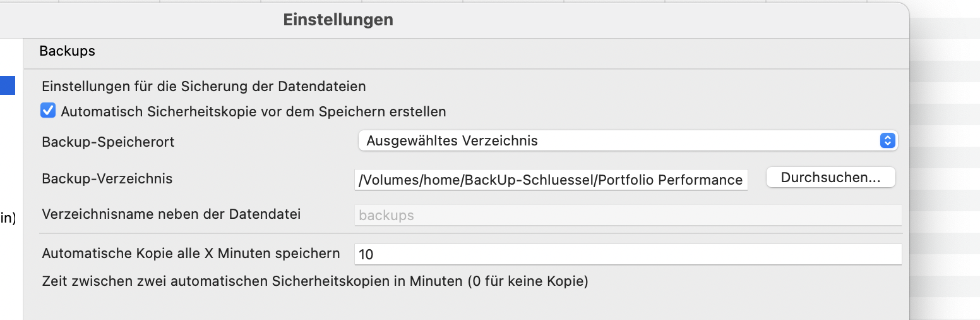The height and width of the screenshot is (320, 980).
Task: Click the striped background table right of dialog
Action: [x=945, y=158]
